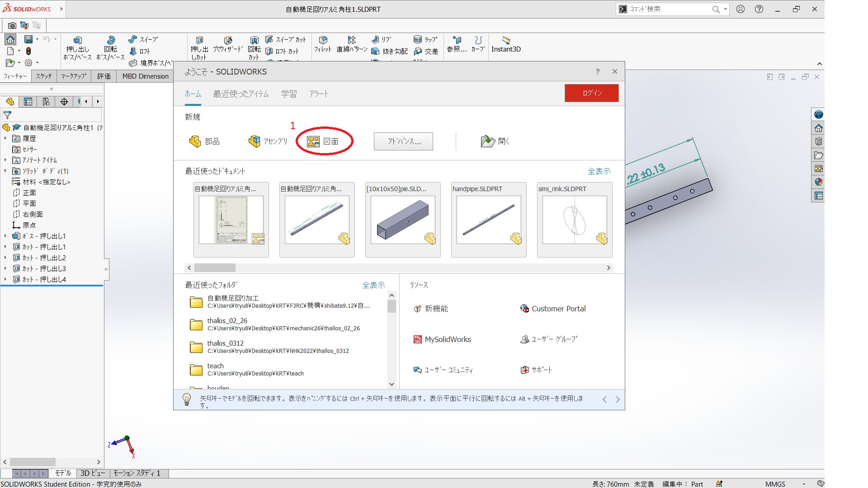Select the ラップ wrap tool
868x488 pixels.
click(425, 40)
